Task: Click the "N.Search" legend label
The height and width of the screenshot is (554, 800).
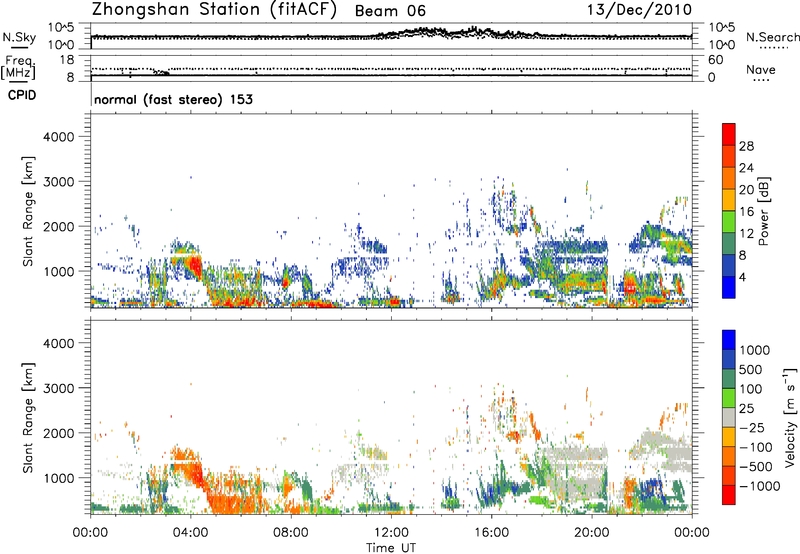Action: (x=773, y=37)
